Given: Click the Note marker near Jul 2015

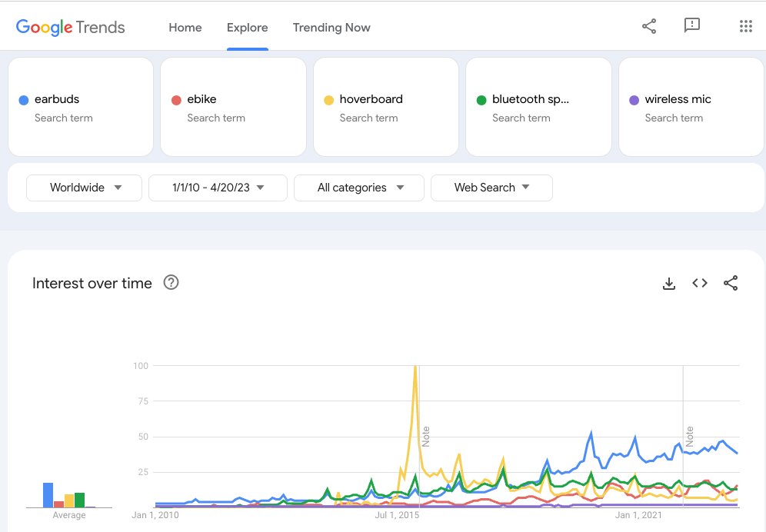Looking at the screenshot, I should [425, 436].
